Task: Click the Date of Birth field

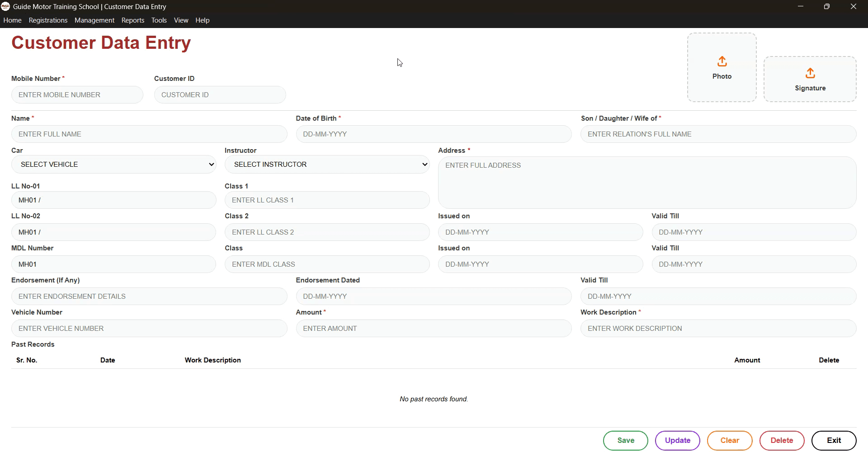Action: [x=433, y=134]
